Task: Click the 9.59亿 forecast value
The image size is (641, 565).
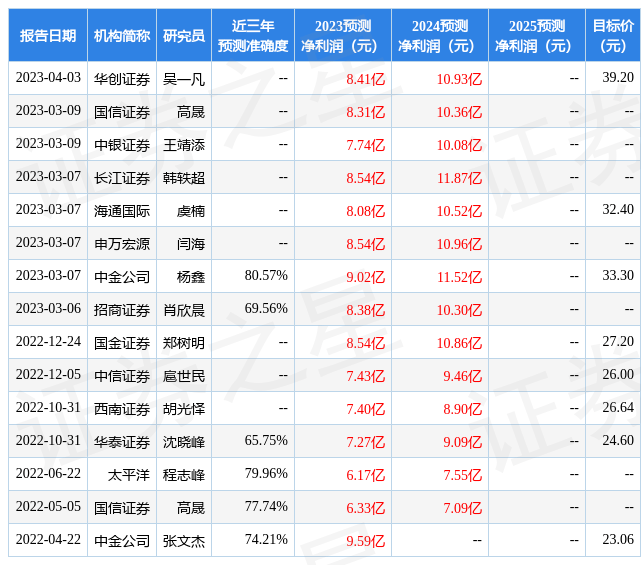Action: click(x=365, y=541)
